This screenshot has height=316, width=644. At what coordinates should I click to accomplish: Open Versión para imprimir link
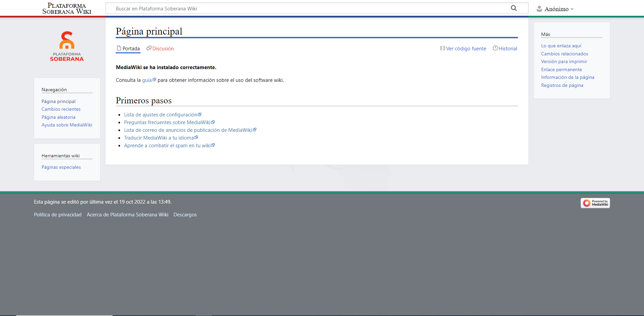tap(564, 61)
